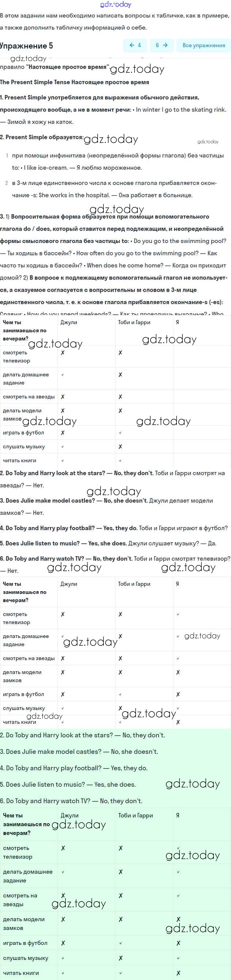This screenshot has width=231, height=980.
Task: Select the "Тоби и Гарри" header in first table
Action: [x=134, y=322]
